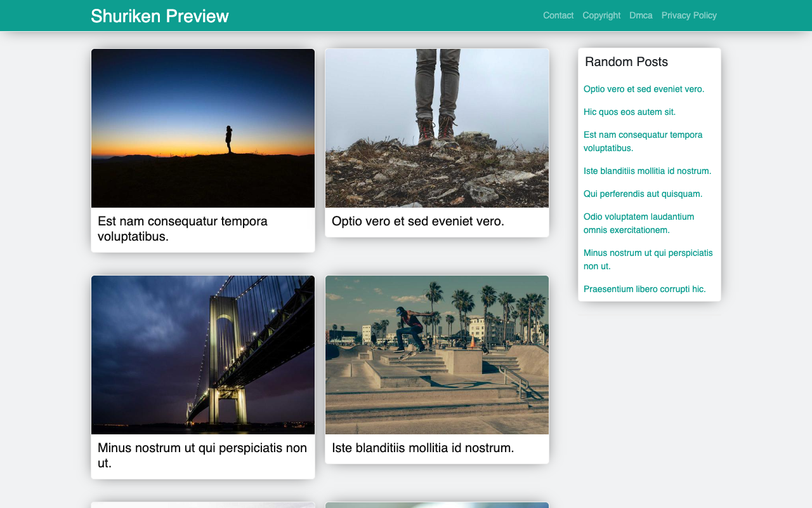Open the Privacy Policy page
812x508 pixels.
(689, 15)
